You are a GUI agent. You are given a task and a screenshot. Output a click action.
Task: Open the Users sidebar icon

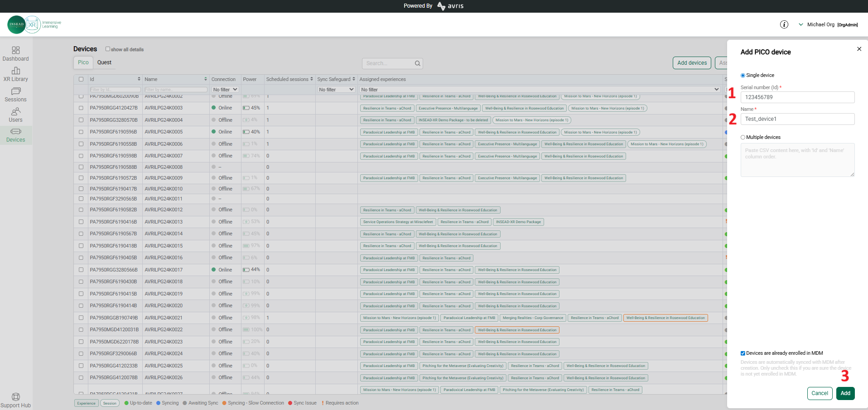[x=16, y=111]
